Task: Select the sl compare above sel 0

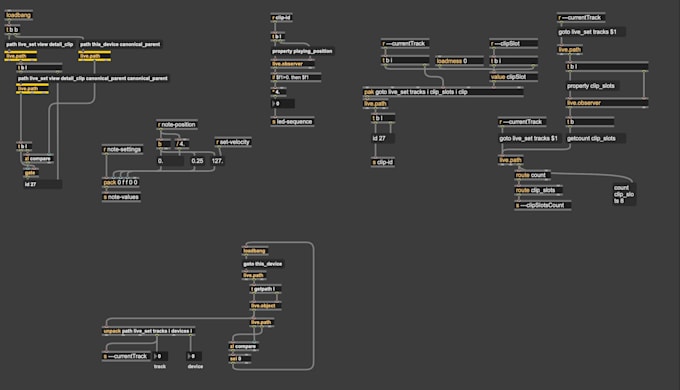Action: coord(244,346)
